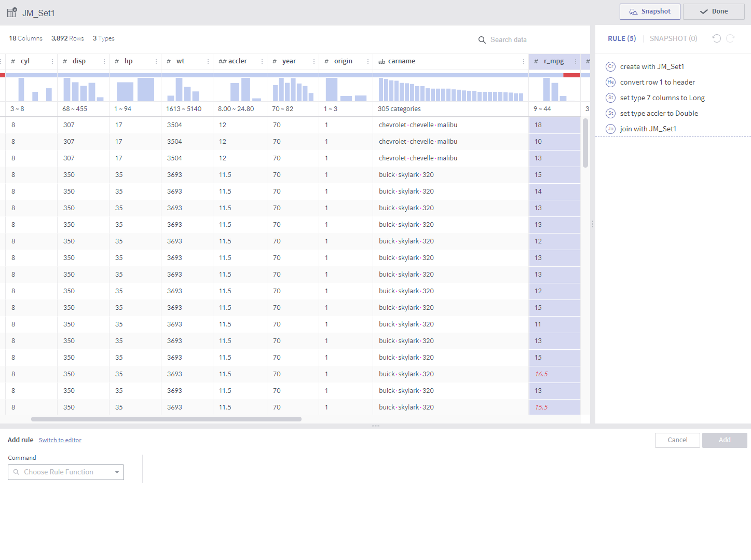Click the '8.00 ~ 24.80' range label
This screenshot has height=560, width=751.
236,109
